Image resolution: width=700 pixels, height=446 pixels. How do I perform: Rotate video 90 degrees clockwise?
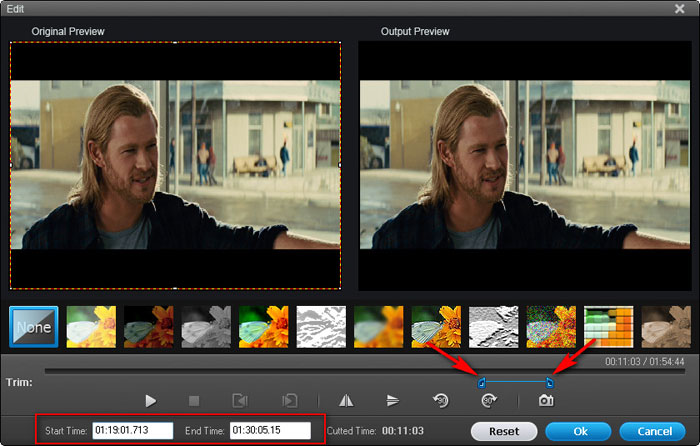(489, 401)
